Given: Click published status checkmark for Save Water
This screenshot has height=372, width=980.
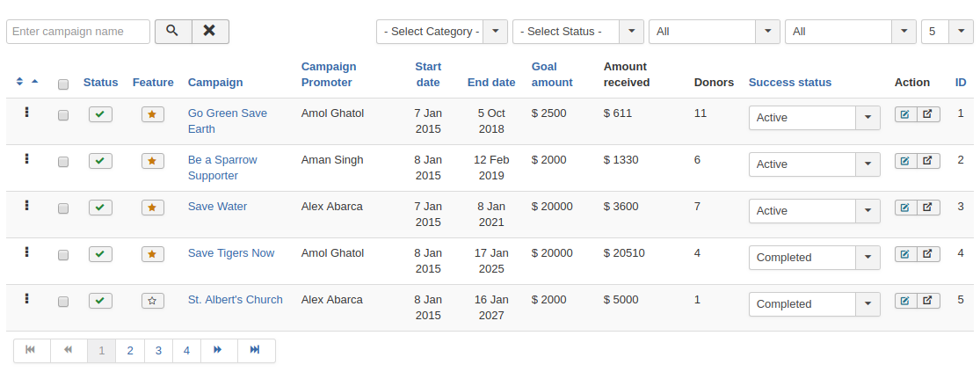Looking at the screenshot, I should [x=100, y=208].
